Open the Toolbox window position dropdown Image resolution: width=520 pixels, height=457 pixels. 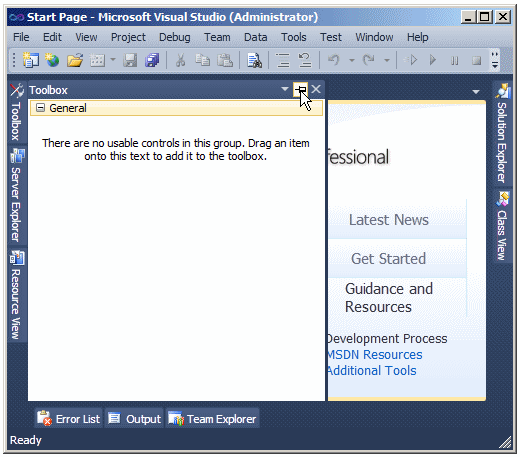point(284,89)
